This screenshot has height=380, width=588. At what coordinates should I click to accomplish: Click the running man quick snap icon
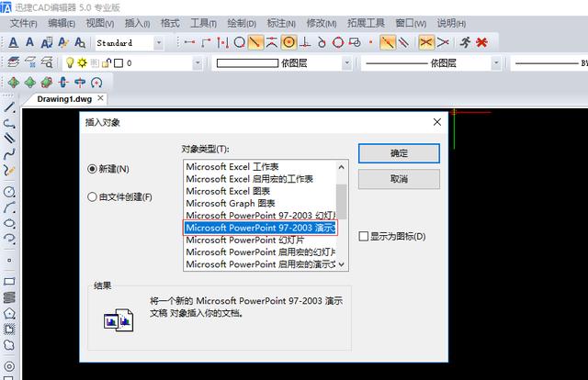click(466, 43)
